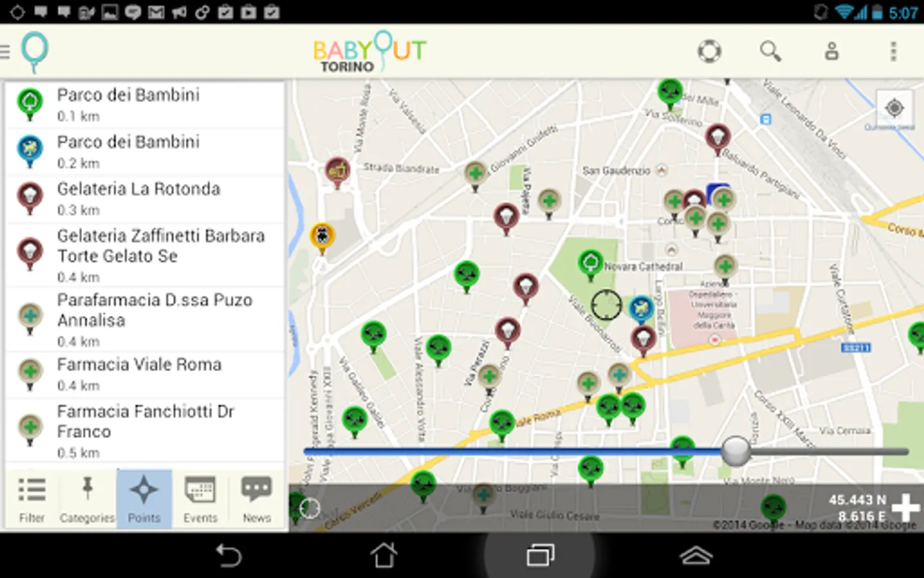Open the Events tab
Screen dimensions: 924x578
(200, 500)
